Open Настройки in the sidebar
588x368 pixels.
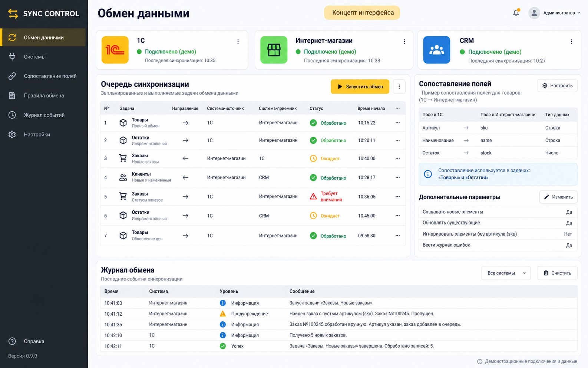[43, 134]
